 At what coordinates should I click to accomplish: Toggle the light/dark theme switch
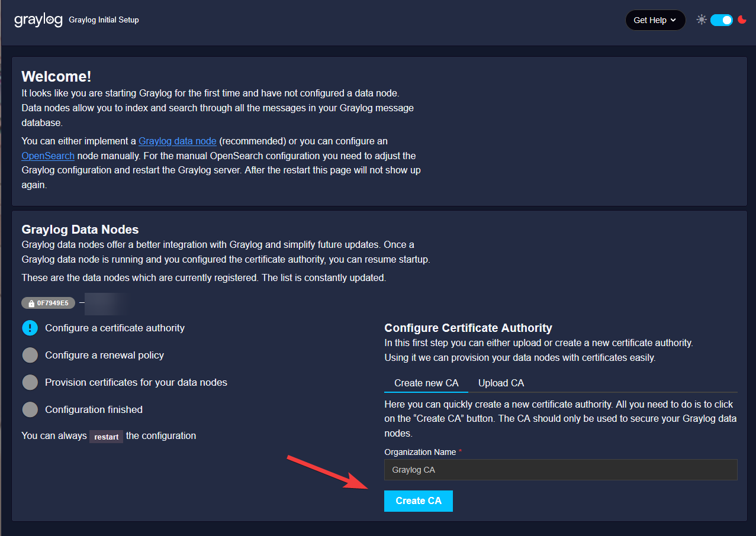click(722, 20)
